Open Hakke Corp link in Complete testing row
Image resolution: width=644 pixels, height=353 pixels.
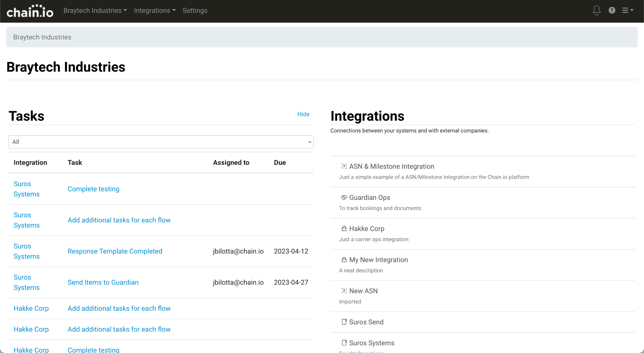(x=31, y=350)
